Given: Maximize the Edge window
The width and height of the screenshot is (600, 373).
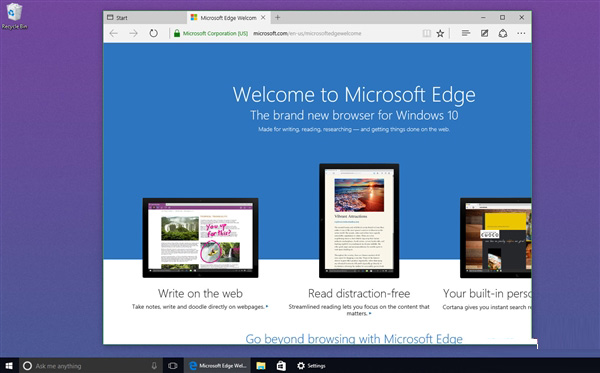Looking at the screenshot, I should click(502, 17).
